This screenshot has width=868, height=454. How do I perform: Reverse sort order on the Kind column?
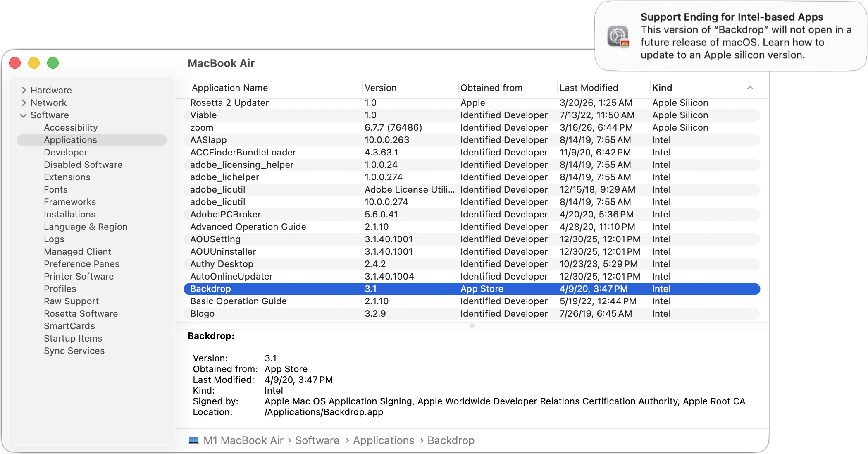pyautogui.click(x=663, y=88)
